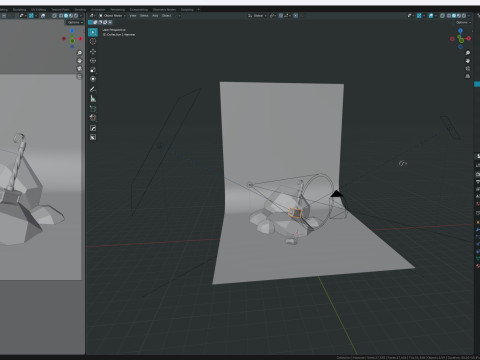The image size is (480, 360).
Task: Open View menu in viewport header
Action: coord(133,16)
